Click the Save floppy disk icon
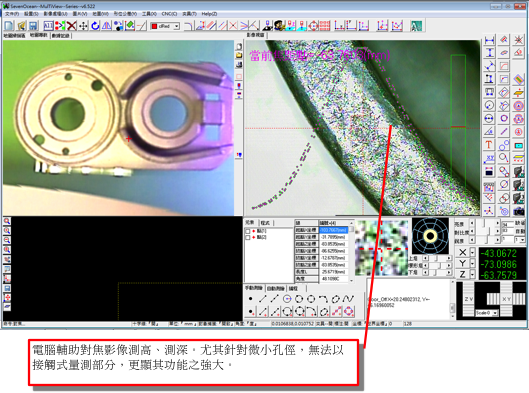The width and height of the screenshot is (529, 393). coord(32,26)
